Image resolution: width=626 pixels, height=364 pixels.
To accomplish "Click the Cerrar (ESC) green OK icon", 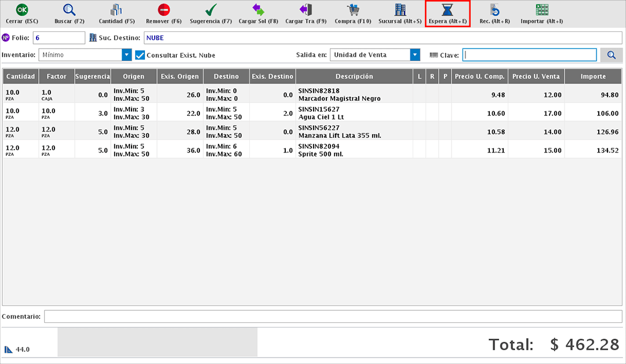I will click(x=22, y=10).
